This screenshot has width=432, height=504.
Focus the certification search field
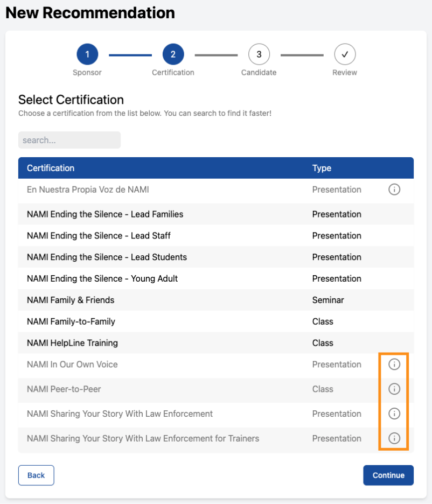point(69,140)
